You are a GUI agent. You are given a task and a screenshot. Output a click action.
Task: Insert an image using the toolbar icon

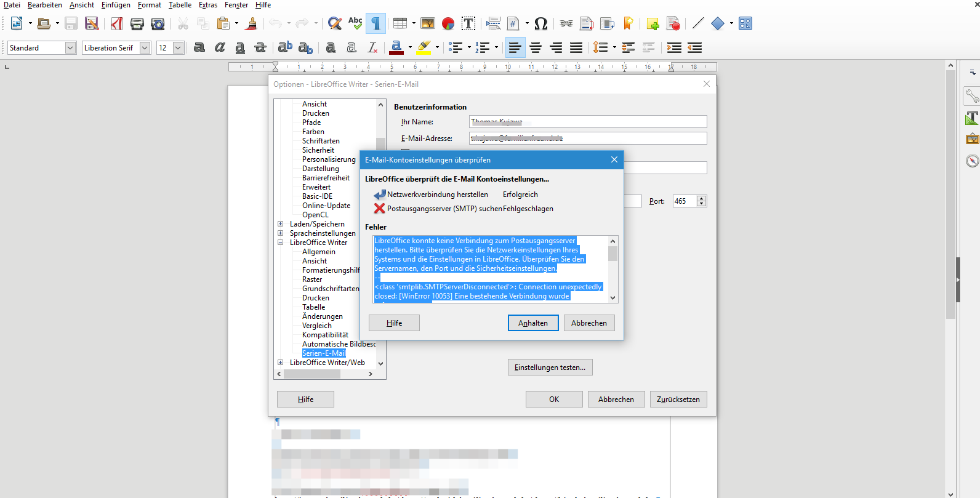coord(428,23)
